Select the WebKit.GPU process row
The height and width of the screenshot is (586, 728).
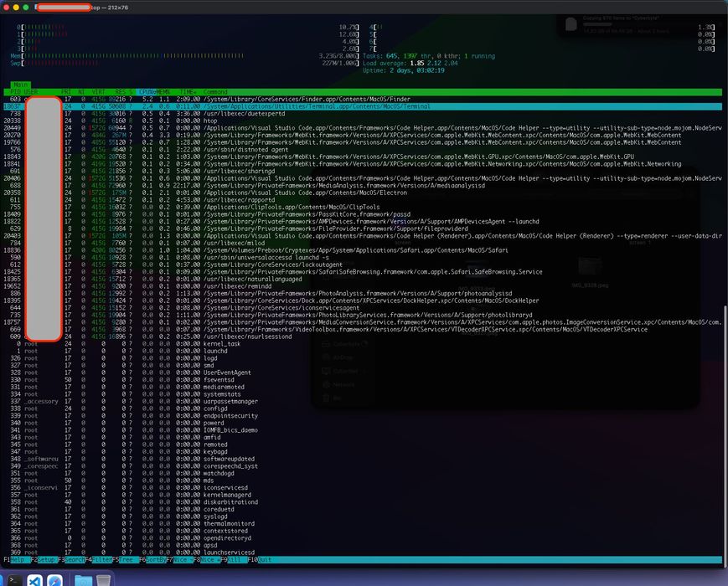[x=363, y=157]
